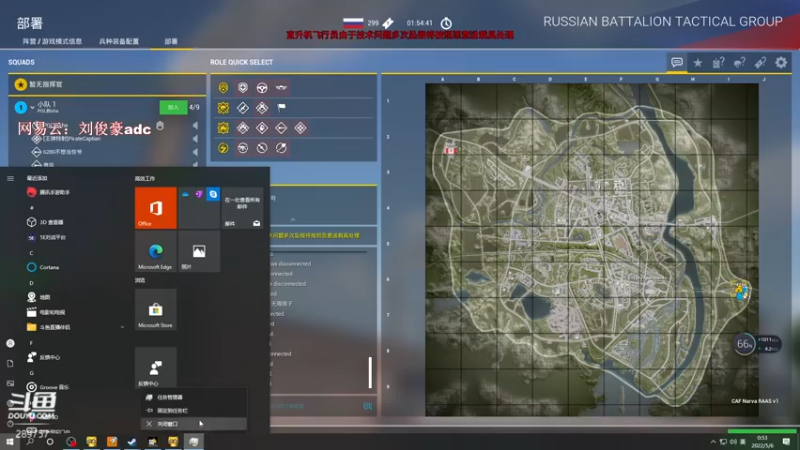Select the red spawn point on map
800x450 pixels.
click(451, 149)
